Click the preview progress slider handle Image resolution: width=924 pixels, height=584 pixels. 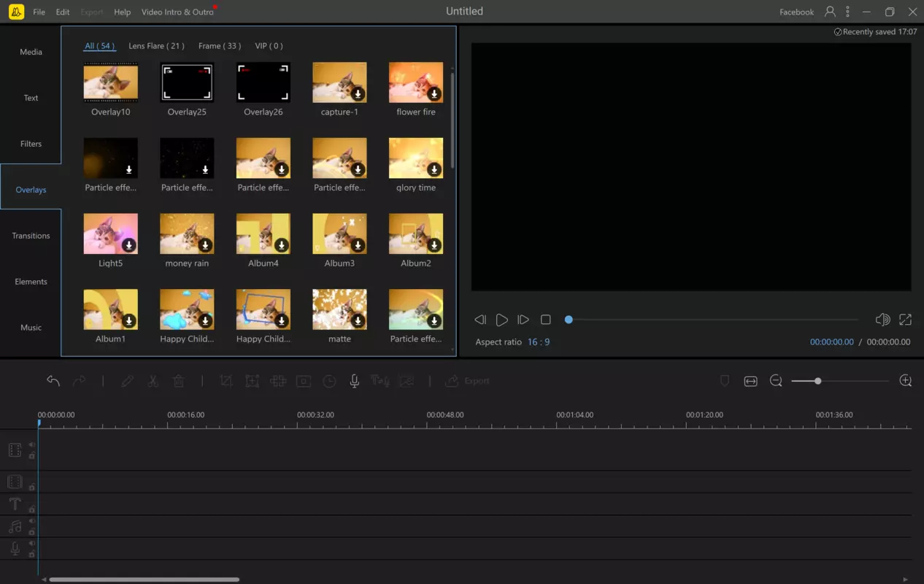point(569,320)
